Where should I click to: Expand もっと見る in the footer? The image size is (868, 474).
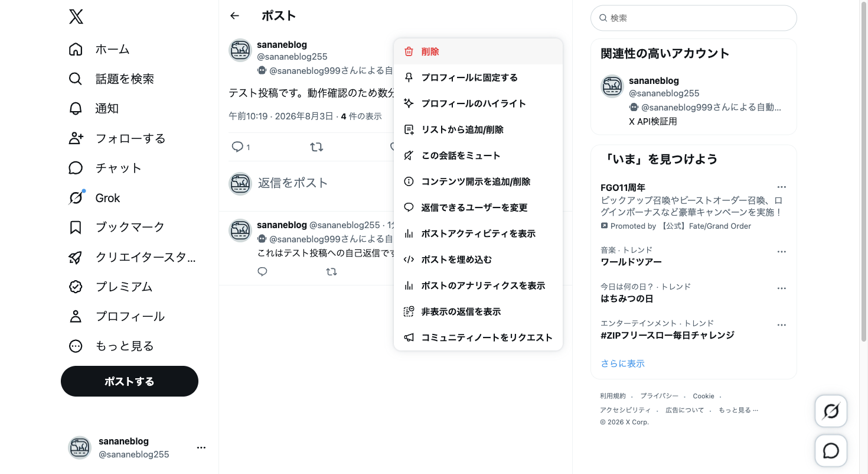click(738, 410)
